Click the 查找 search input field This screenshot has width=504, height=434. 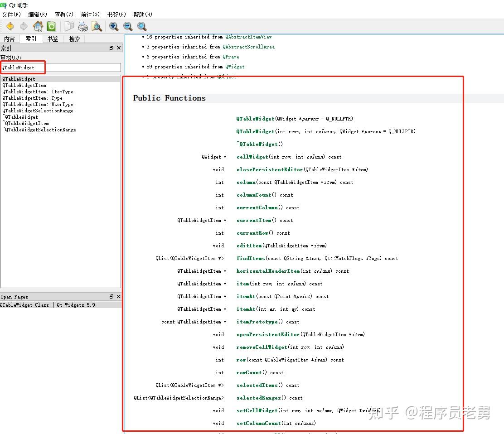pyautogui.click(x=61, y=68)
